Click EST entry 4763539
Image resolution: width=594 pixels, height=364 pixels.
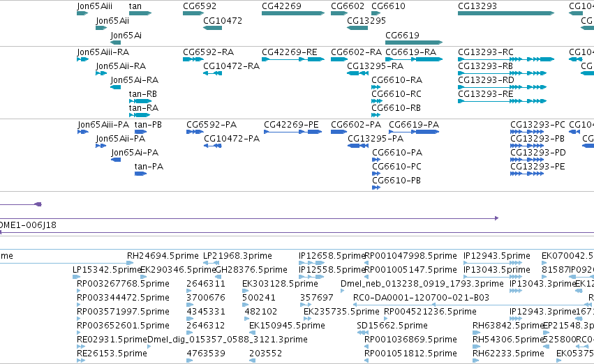coord(206,354)
